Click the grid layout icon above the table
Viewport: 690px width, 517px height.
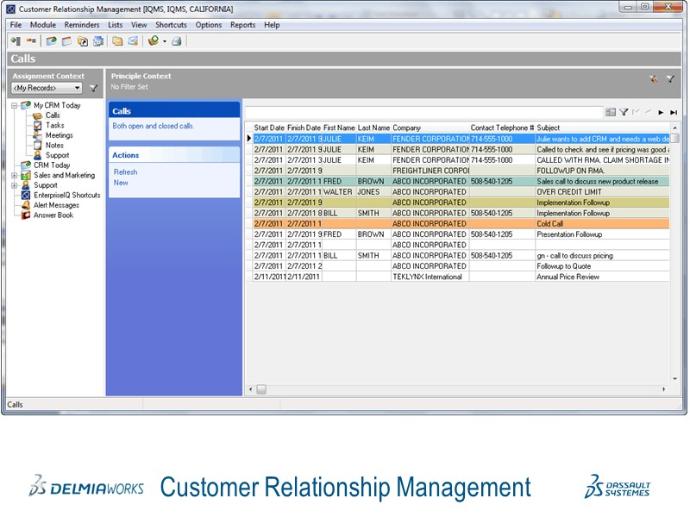pos(610,113)
